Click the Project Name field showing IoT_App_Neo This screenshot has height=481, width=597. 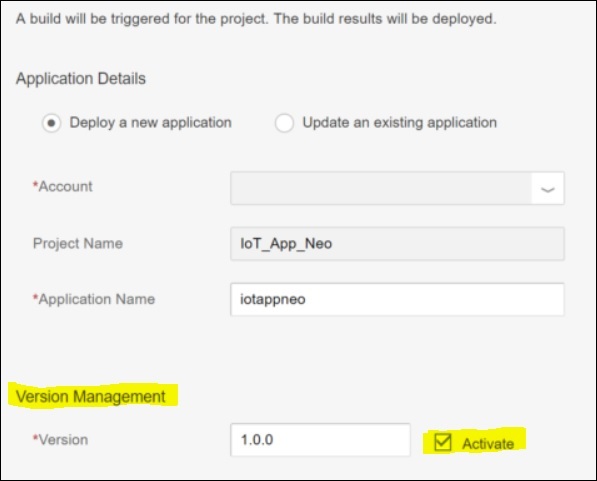397,244
